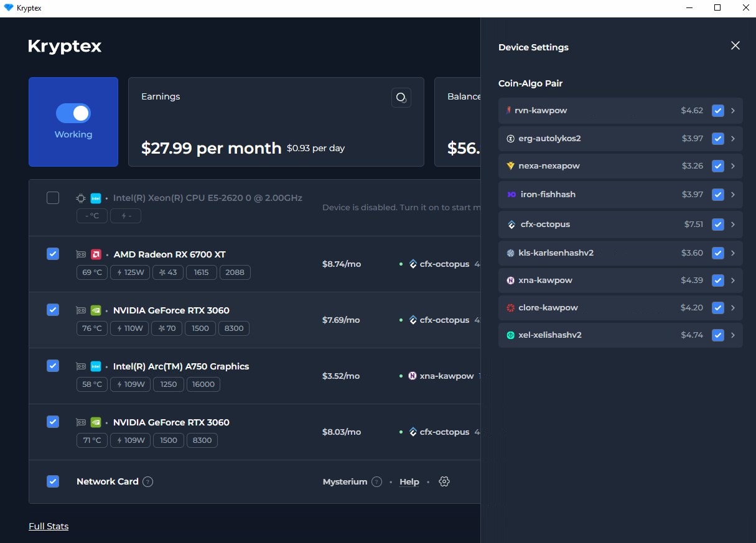This screenshot has height=543, width=756.
Task: Click the xel Xelis coin icon
Action: [x=511, y=335]
